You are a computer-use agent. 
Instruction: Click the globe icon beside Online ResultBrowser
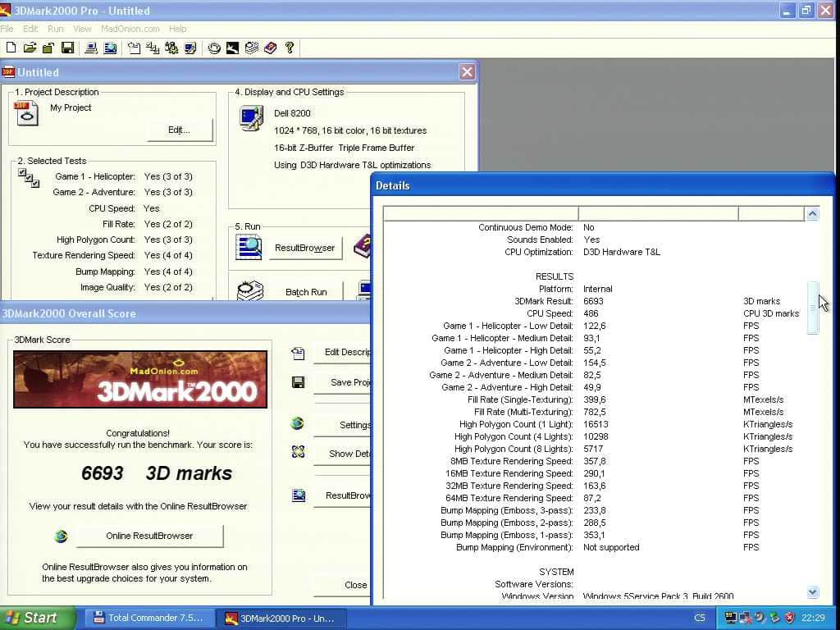tap(61, 536)
